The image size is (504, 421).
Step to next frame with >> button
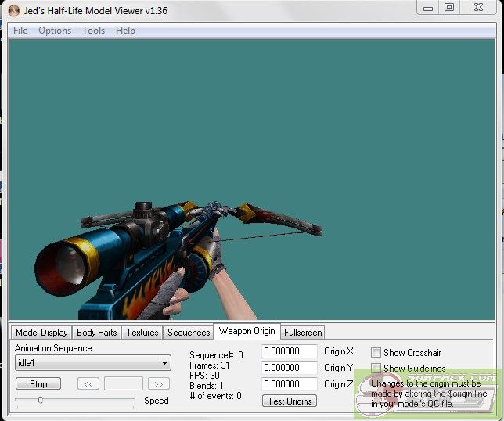(x=159, y=384)
